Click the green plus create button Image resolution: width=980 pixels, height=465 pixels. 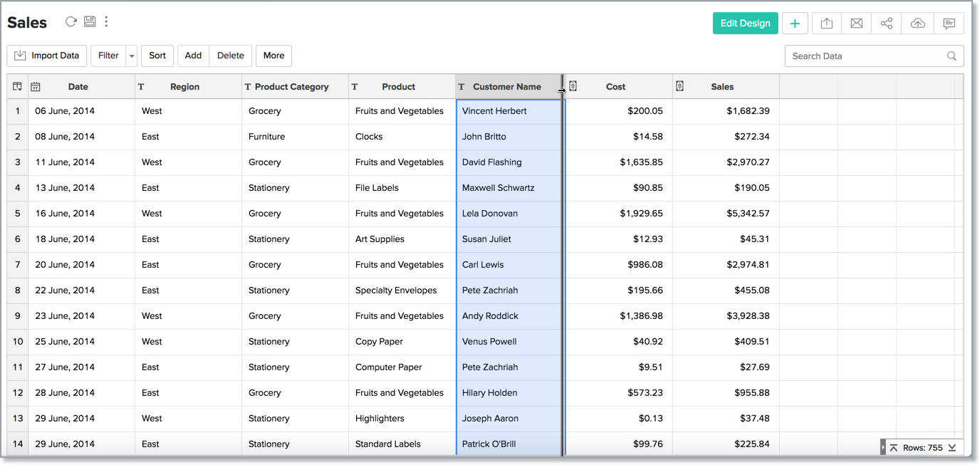(795, 23)
